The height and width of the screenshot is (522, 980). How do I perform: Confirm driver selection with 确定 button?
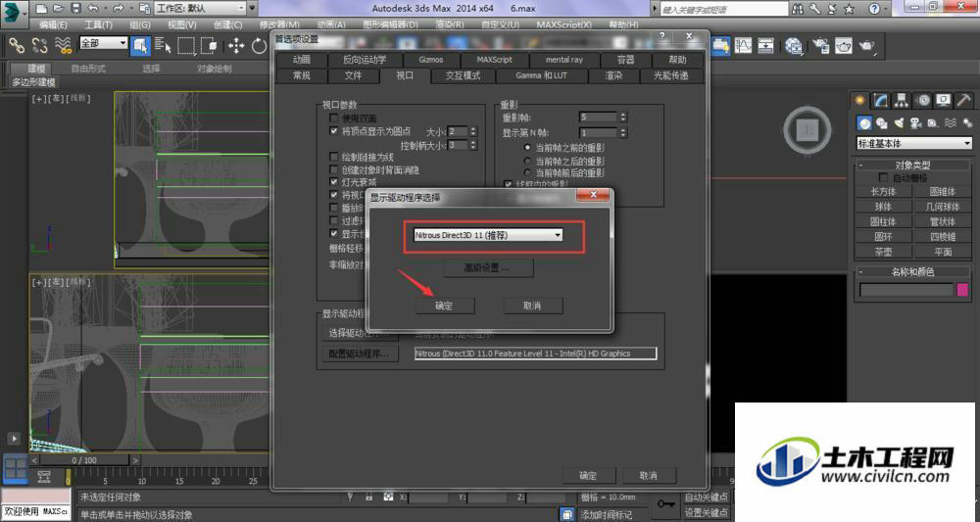(444, 306)
